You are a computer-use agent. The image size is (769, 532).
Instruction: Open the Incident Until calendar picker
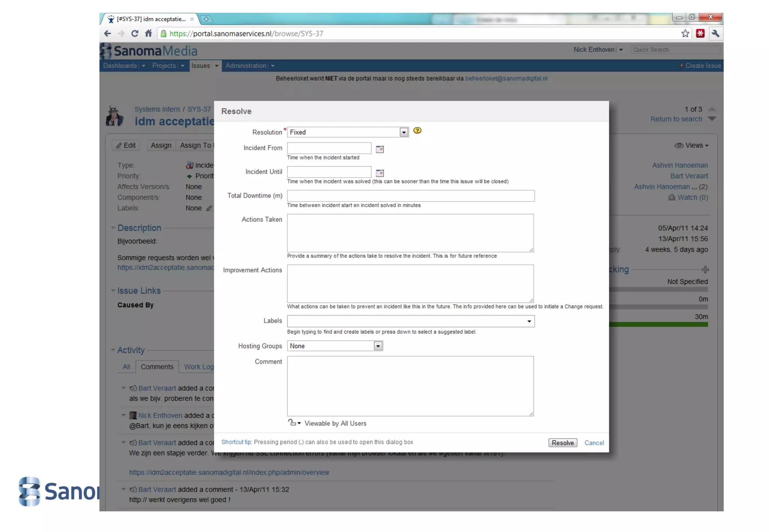(380, 173)
